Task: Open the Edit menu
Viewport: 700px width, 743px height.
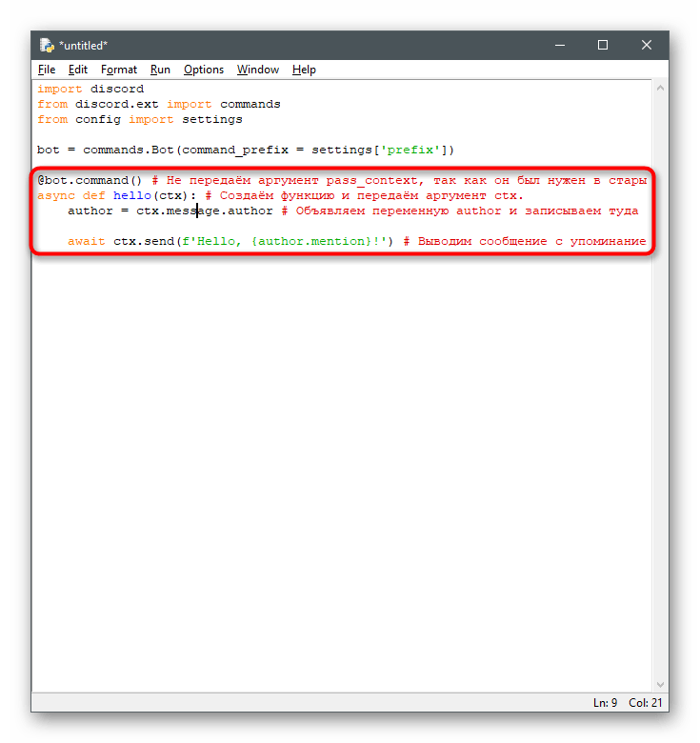Action: coord(78,70)
